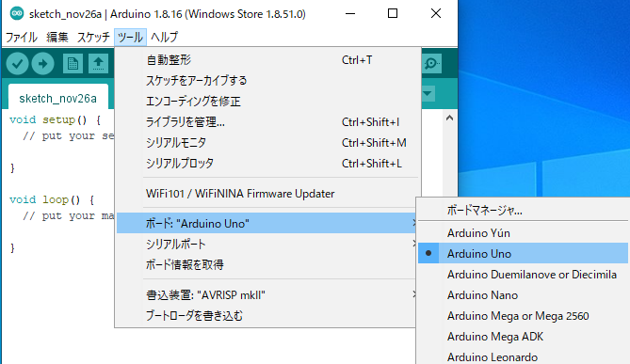Select Arduino Mega or Mega 2560 board
The width and height of the screenshot is (630, 364).
(x=524, y=316)
